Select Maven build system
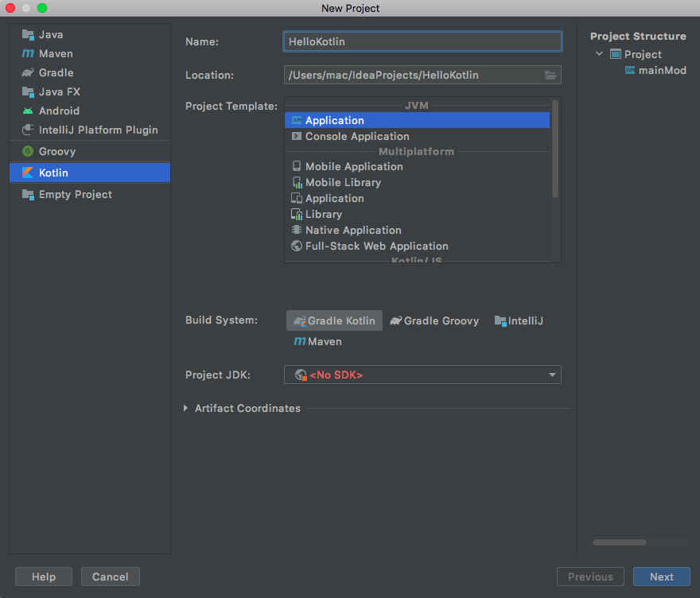Screen dimensions: 700x598 point(318,341)
